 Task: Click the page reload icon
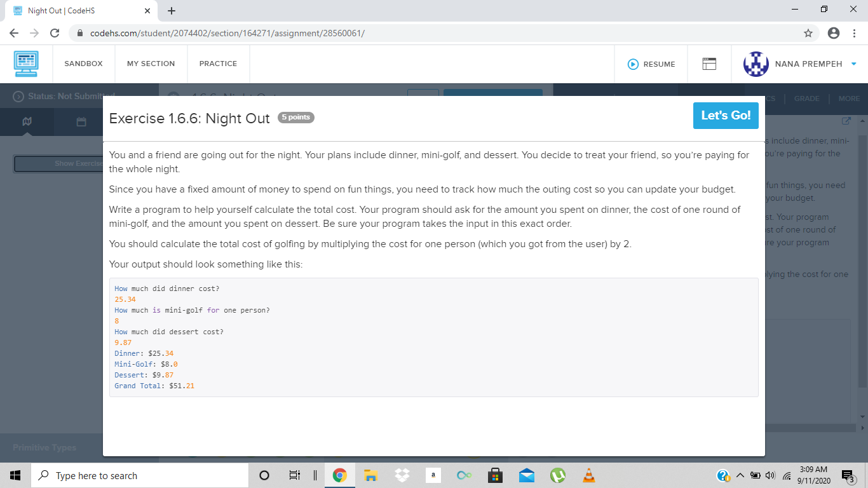[x=54, y=32]
